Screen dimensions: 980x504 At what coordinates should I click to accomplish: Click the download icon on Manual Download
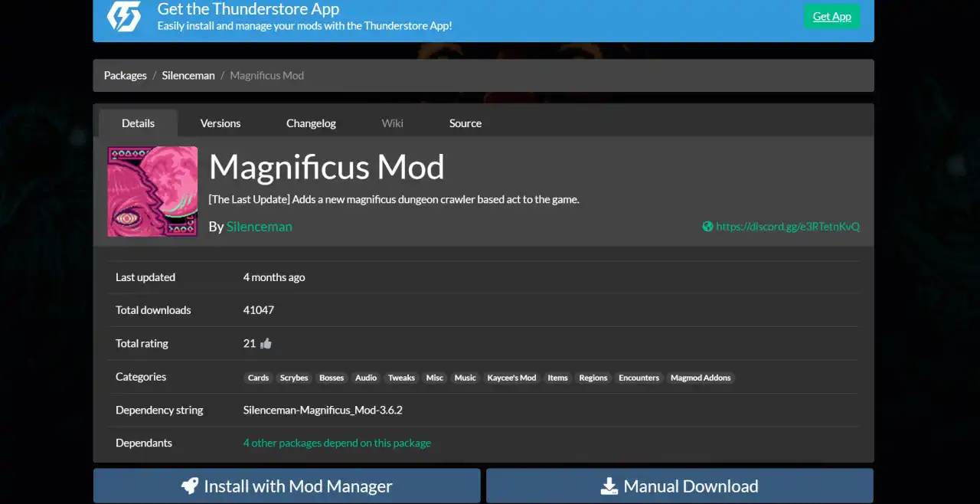(x=609, y=486)
